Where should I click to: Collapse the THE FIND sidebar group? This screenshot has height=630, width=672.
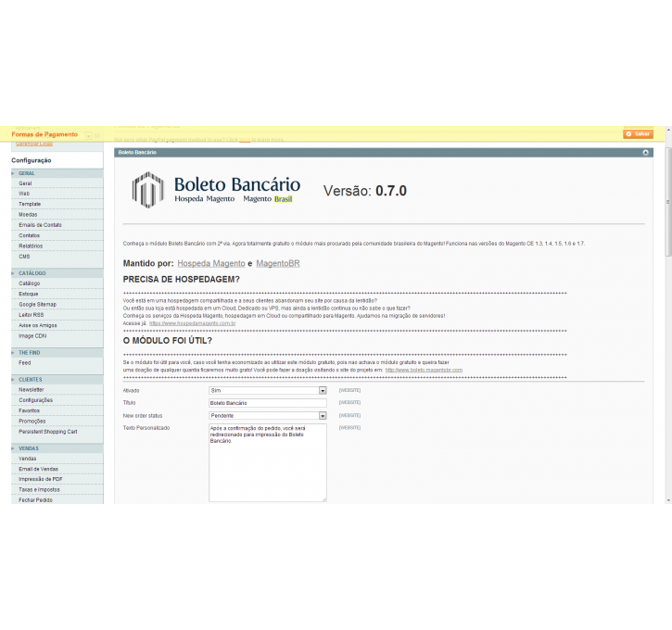[57, 353]
